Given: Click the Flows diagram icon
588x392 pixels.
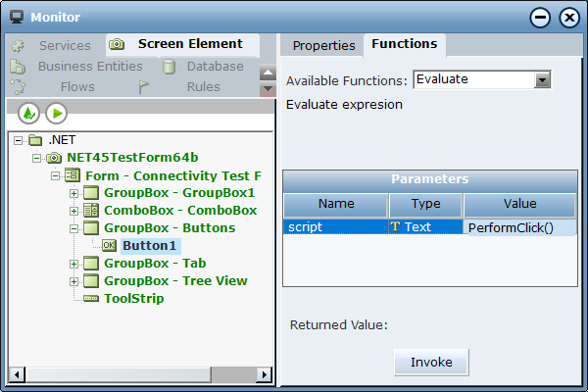Looking at the screenshot, I should click(18, 87).
